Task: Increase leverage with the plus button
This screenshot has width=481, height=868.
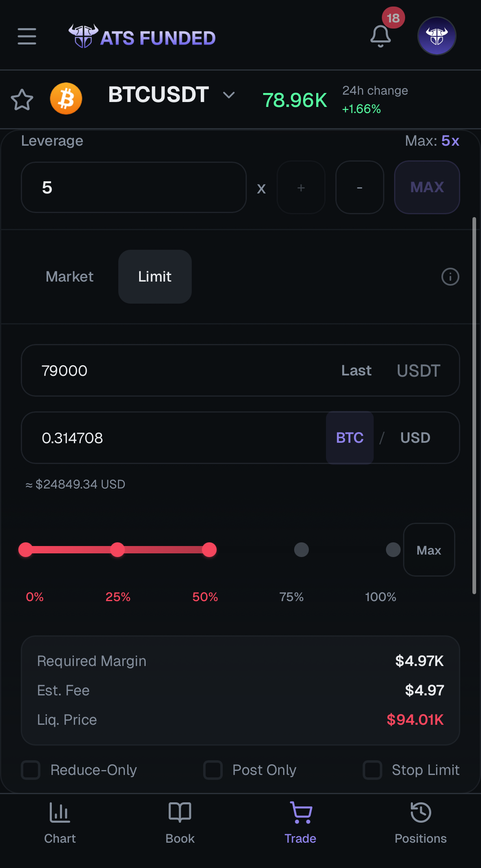Action: coord(301,187)
